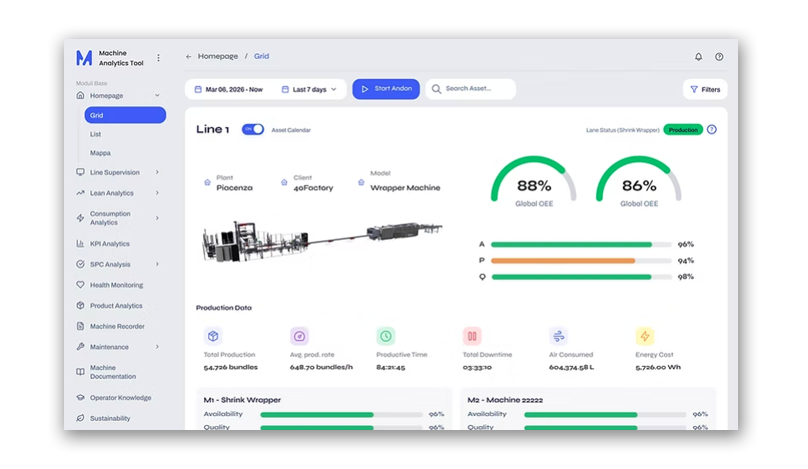The image size is (808, 469).
Task: Click the Quality (Q) 98% bar
Action: 581,277
